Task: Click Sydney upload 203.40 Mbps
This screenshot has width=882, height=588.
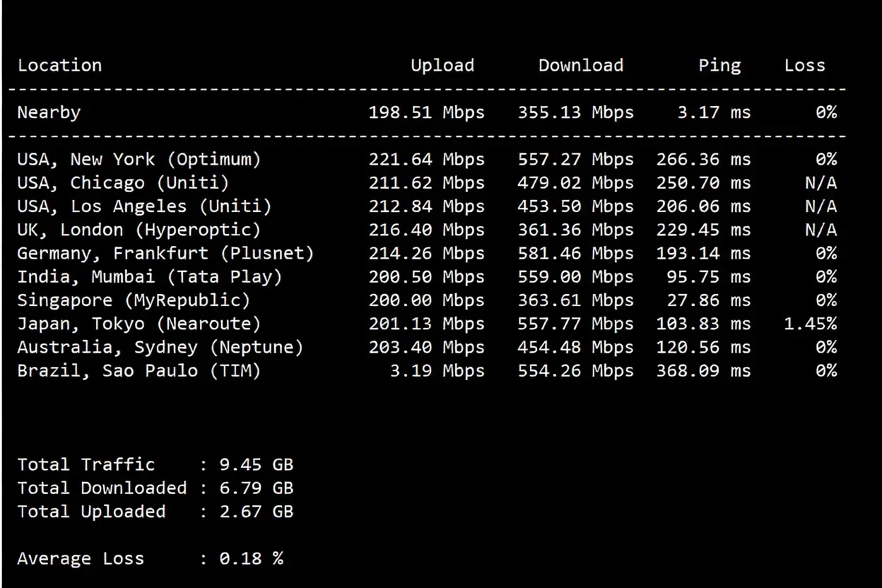Action: (427, 348)
